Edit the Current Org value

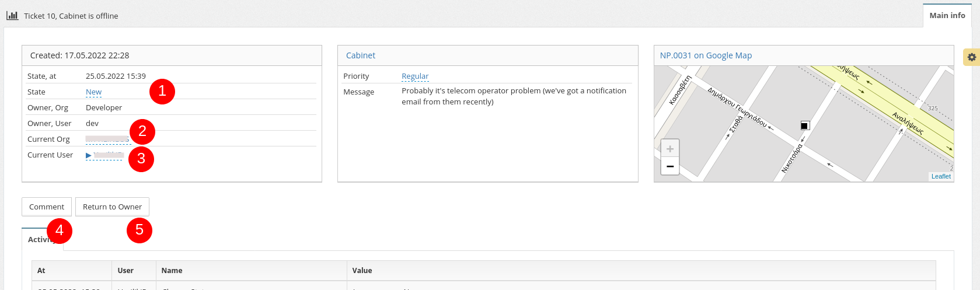(106, 139)
